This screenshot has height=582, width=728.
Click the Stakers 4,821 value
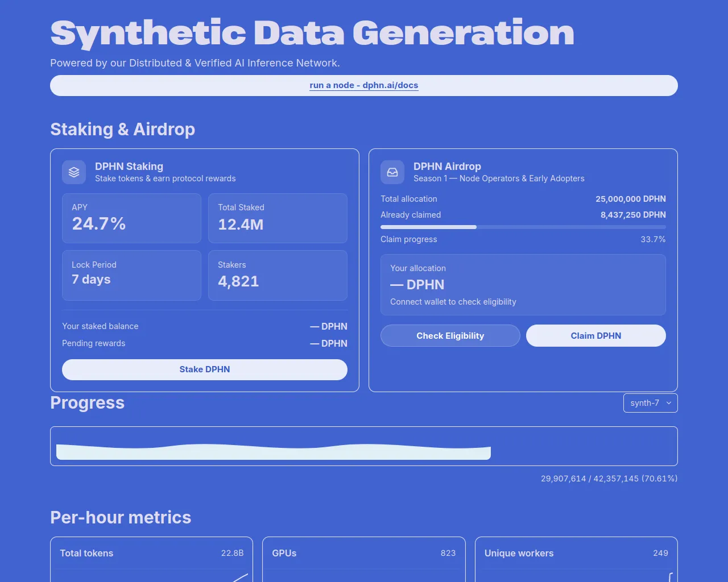[x=238, y=281]
